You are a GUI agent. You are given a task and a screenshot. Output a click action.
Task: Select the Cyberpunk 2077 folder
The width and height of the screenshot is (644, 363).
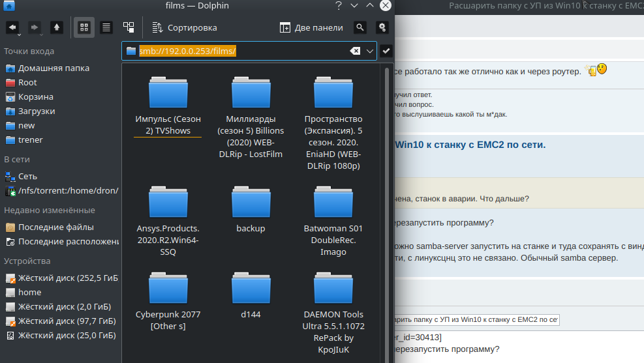point(168,302)
